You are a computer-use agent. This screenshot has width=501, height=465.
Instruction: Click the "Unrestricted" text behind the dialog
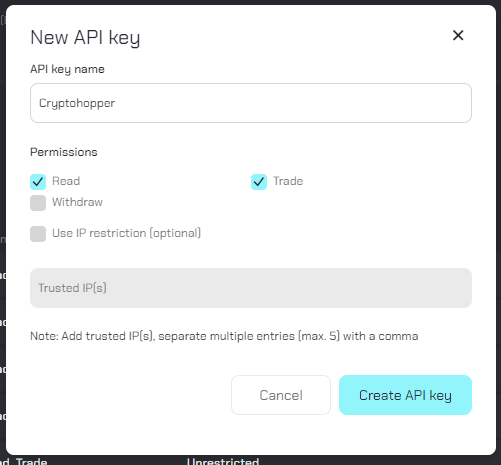(223, 461)
